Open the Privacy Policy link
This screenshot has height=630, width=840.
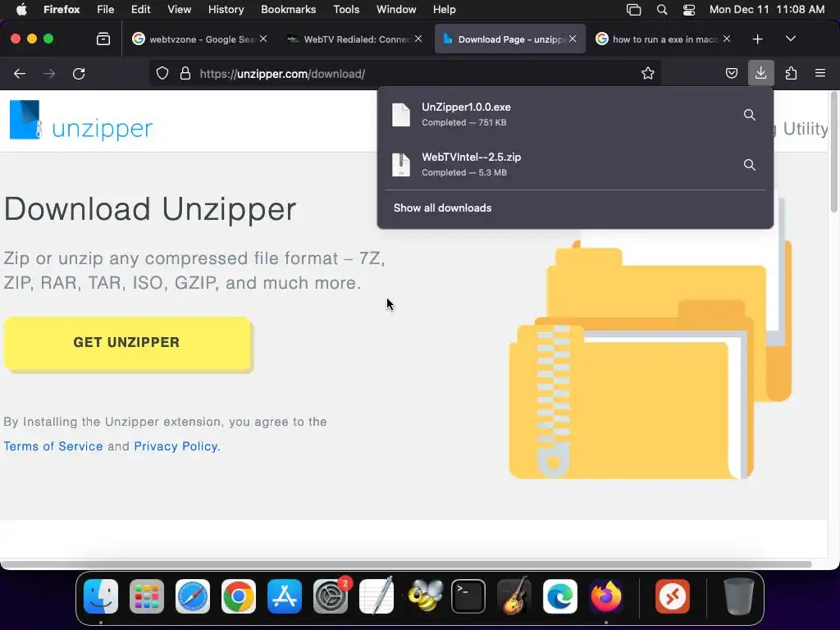pos(176,446)
